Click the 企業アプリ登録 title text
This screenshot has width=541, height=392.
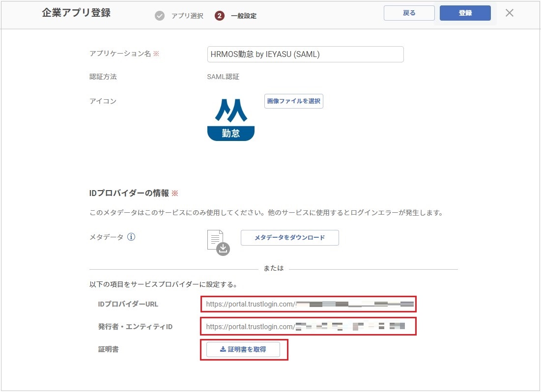76,13
